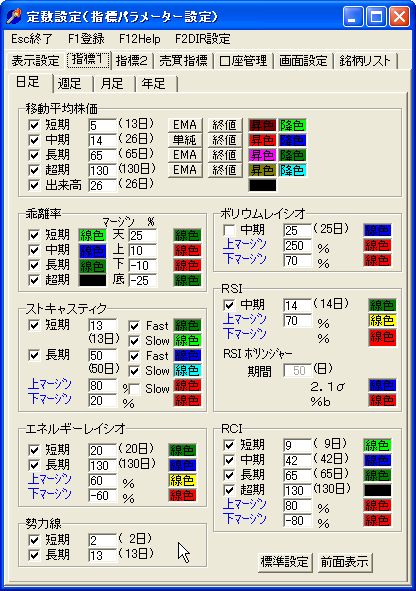Image resolution: width=416 pixels, height=591 pixels.
Task: Click 短期 降色 green swatch
Action: pyautogui.click(x=292, y=125)
